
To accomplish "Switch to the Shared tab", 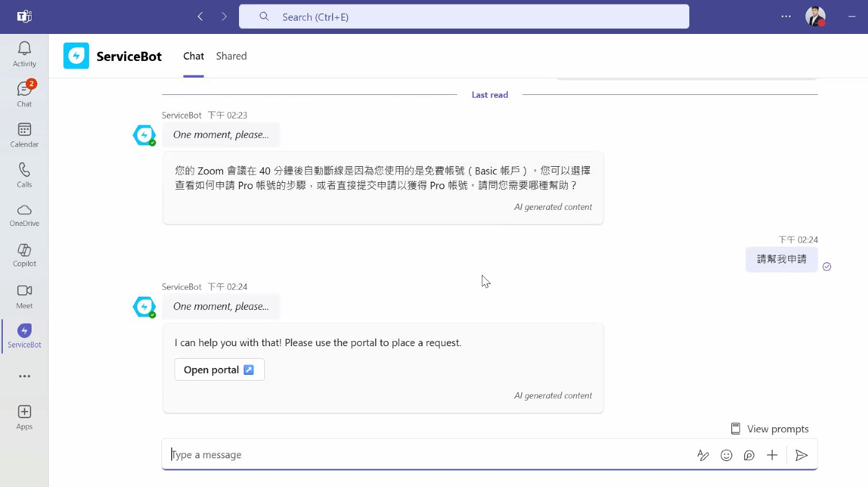I will [x=231, y=56].
